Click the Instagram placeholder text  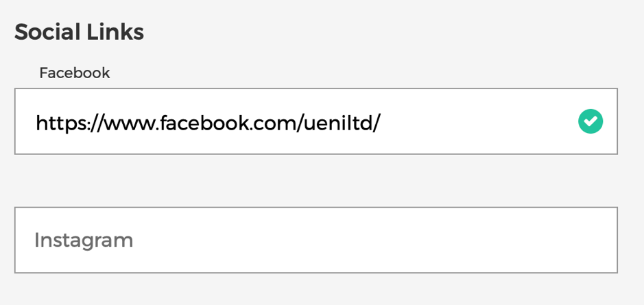coord(84,241)
